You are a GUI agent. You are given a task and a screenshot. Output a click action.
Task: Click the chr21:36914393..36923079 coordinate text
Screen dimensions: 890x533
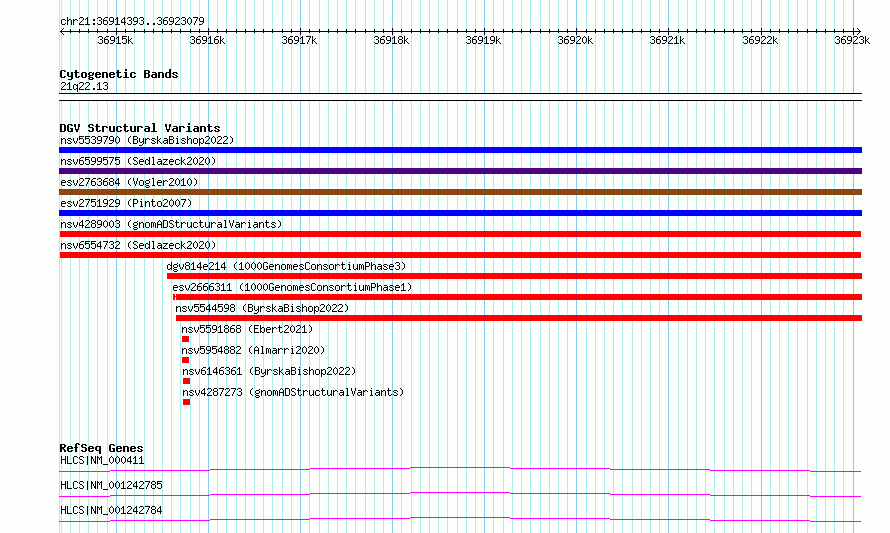pyautogui.click(x=132, y=21)
